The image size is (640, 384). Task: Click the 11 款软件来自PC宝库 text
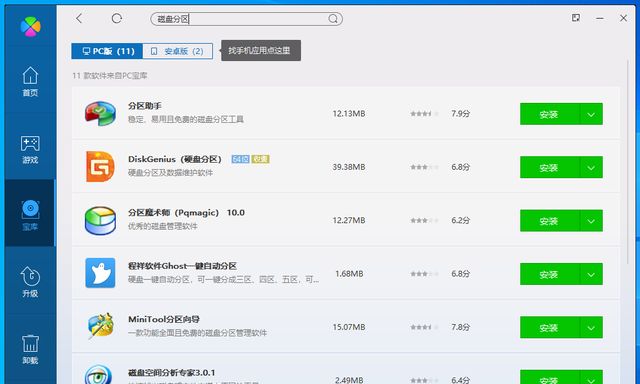(x=110, y=75)
